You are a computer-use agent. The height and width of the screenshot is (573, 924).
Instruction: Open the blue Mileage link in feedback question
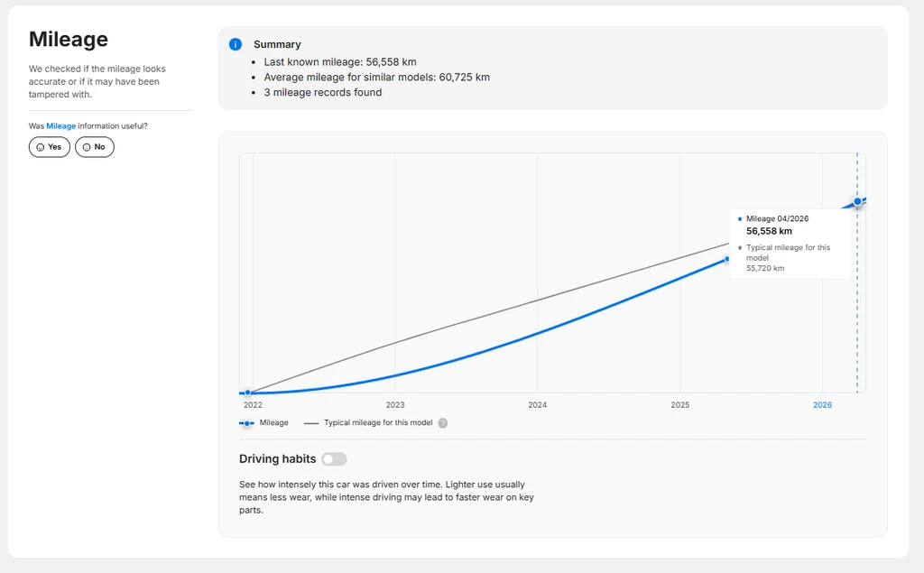click(x=61, y=126)
